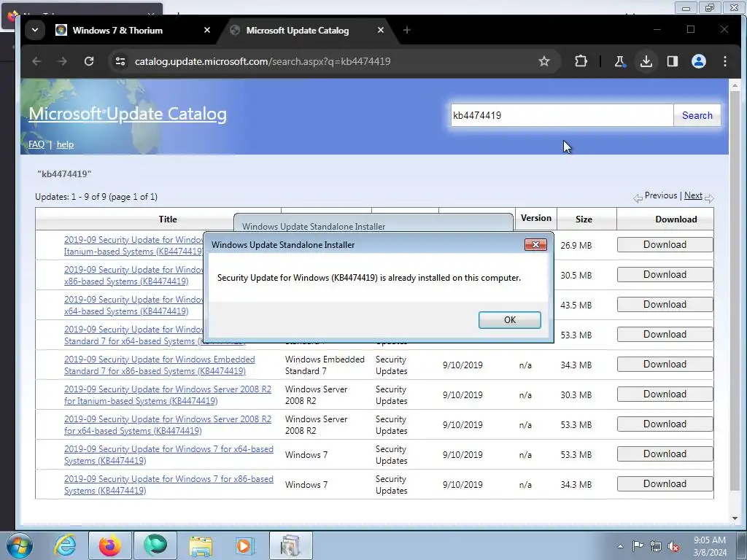Viewport: 747px width, 560px height.
Task: Download the 43.5 MB x64 update
Action: click(665, 305)
